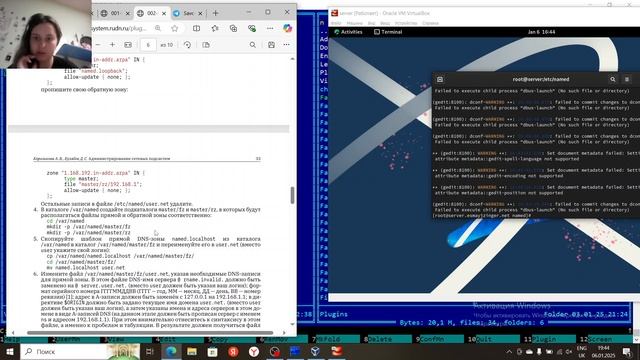Open more PDF toolbar options

click(x=287, y=44)
